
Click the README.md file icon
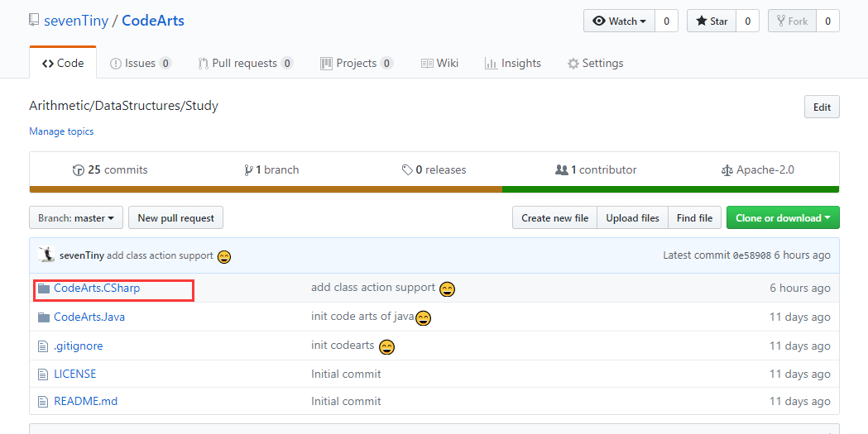coord(44,402)
